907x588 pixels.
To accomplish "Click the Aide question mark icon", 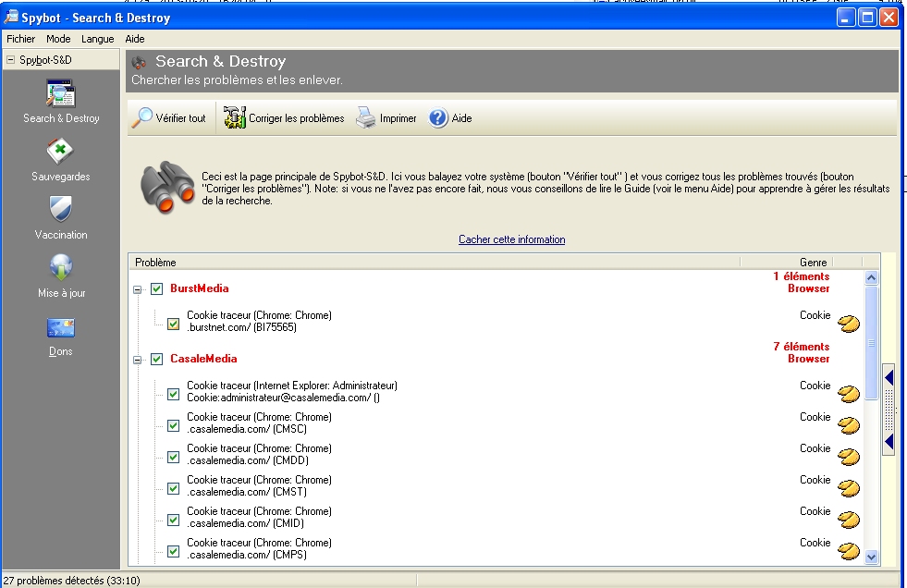I will pyautogui.click(x=438, y=118).
